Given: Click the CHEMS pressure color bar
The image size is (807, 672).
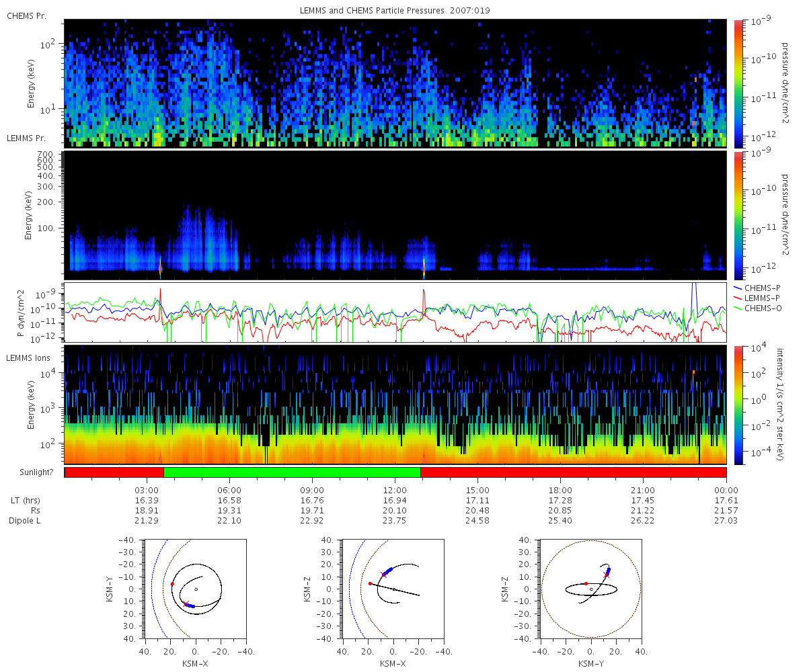Looking at the screenshot, I should click(738, 83).
